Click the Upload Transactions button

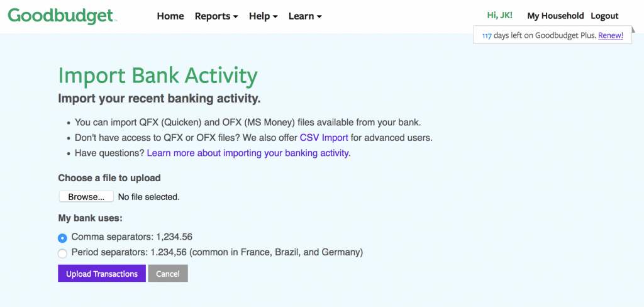pyautogui.click(x=102, y=273)
